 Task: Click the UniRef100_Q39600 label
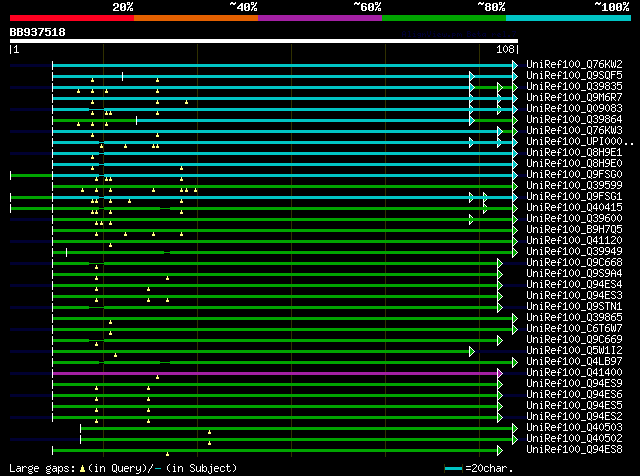[x=574, y=219]
